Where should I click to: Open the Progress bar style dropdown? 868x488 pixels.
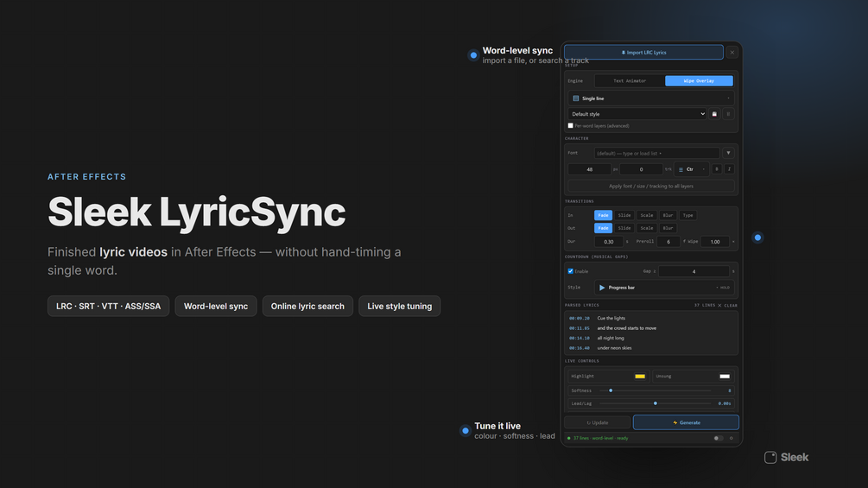pos(664,288)
